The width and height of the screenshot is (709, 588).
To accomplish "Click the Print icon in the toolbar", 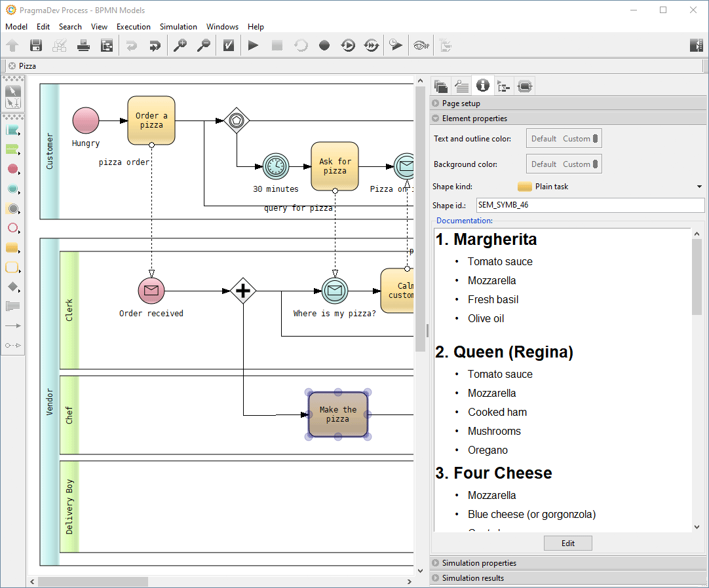I will [83, 45].
